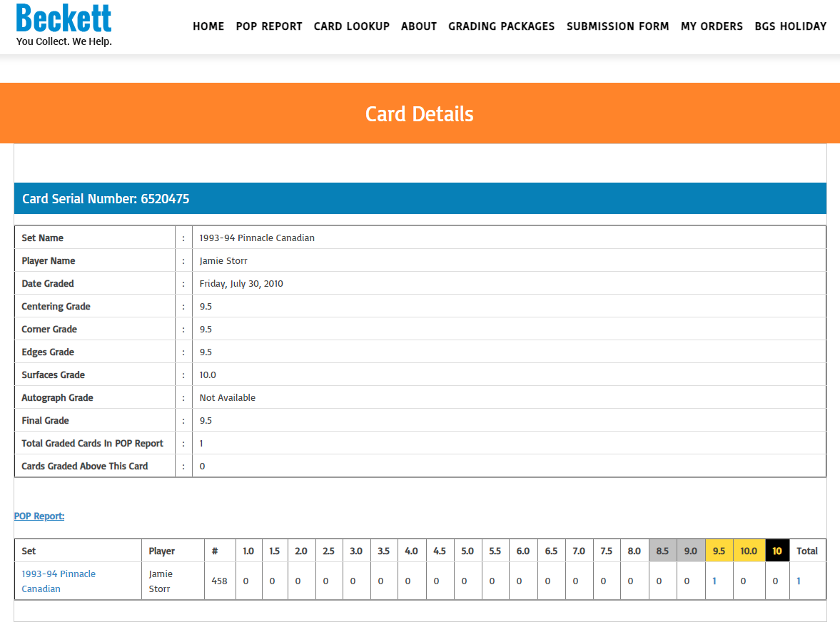Click the 1.0 grade column header
Viewport: 840px width, 642px height.
coord(248,551)
